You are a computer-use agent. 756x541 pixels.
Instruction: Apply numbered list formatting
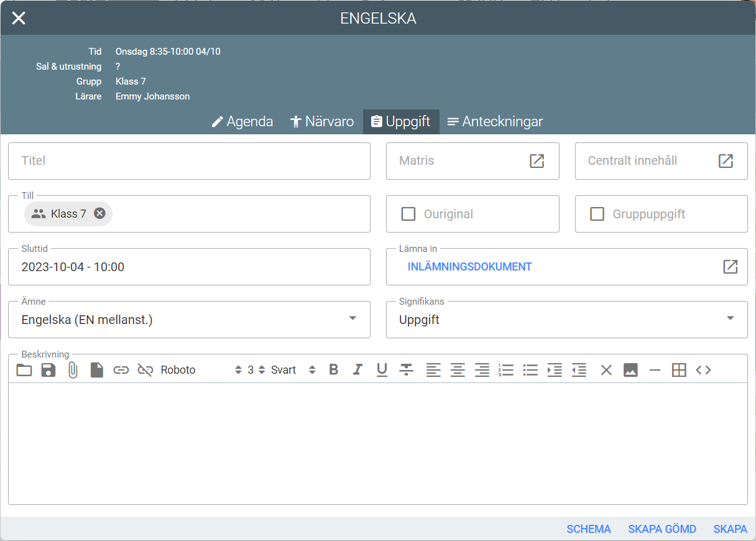click(506, 370)
